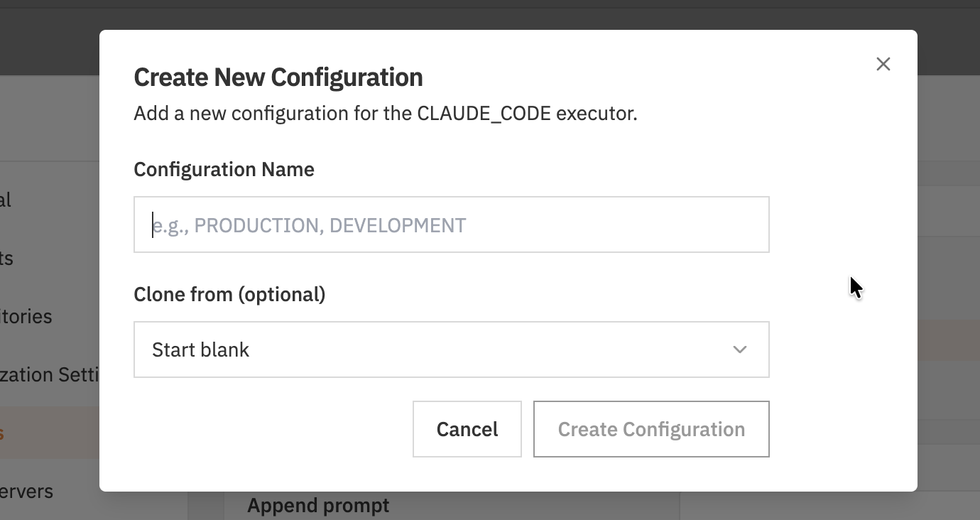Select the Create New Configuration dialog title area

(278, 77)
